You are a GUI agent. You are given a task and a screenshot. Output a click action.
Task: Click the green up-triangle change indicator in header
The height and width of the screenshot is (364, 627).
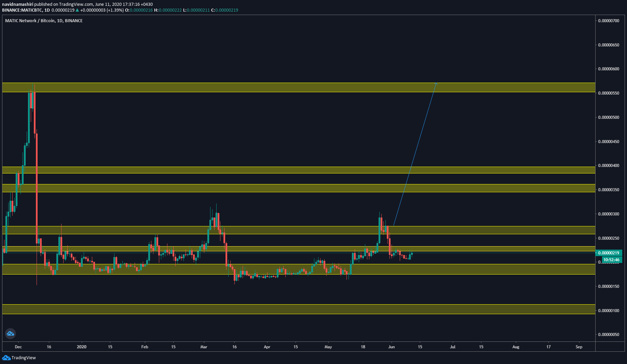77,10
